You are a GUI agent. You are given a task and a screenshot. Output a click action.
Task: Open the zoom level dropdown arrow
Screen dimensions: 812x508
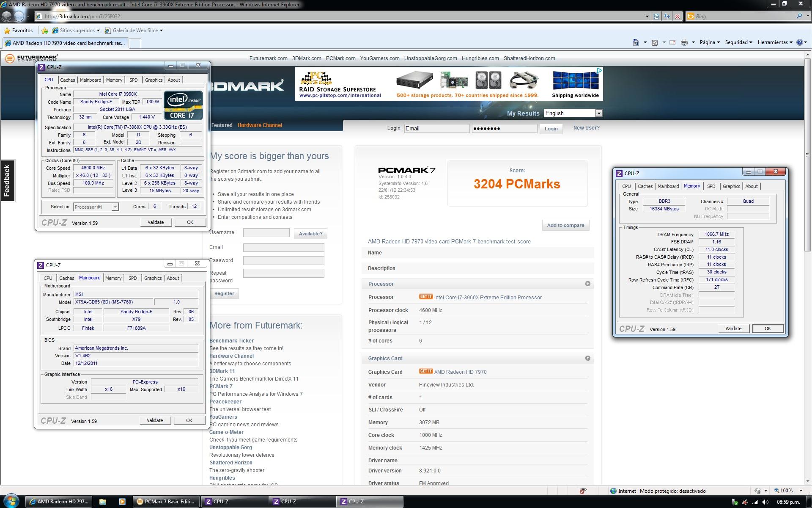(801, 491)
